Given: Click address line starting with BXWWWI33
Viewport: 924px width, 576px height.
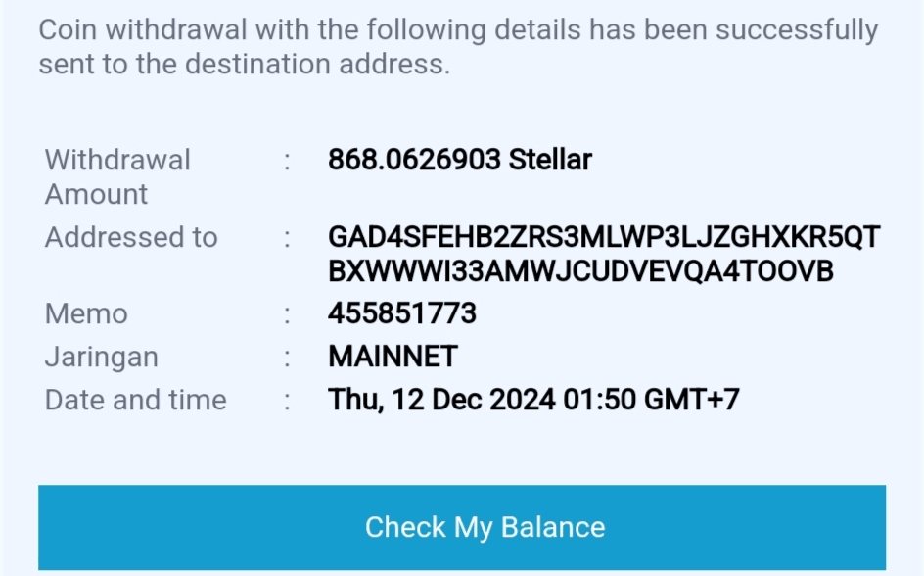Looking at the screenshot, I should point(580,271).
